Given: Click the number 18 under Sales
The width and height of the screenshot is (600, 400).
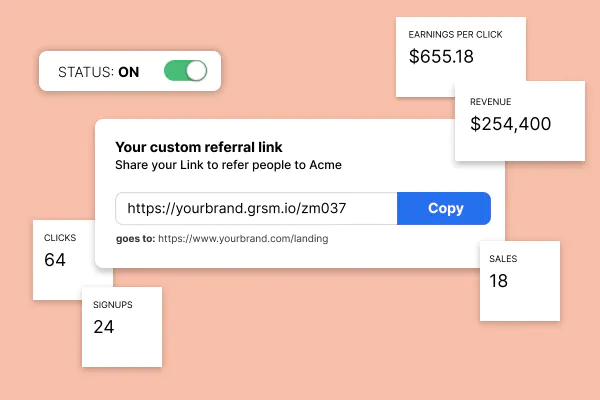Looking at the screenshot, I should [x=498, y=281].
